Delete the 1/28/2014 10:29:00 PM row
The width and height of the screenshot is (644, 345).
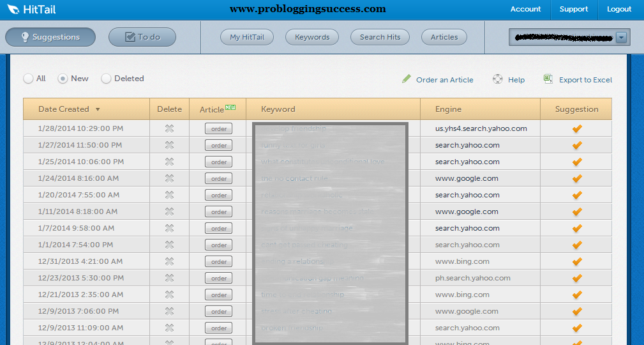click(x=169, y=128)
